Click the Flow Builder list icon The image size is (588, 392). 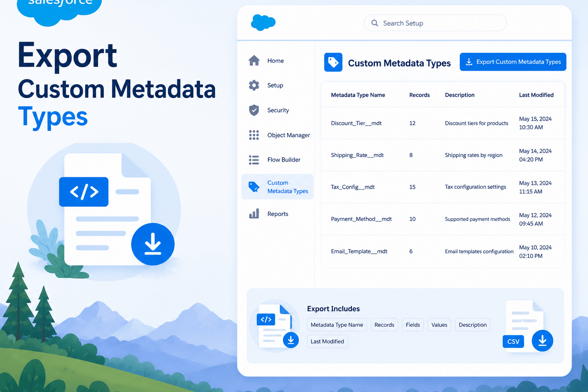coord(254,160)
